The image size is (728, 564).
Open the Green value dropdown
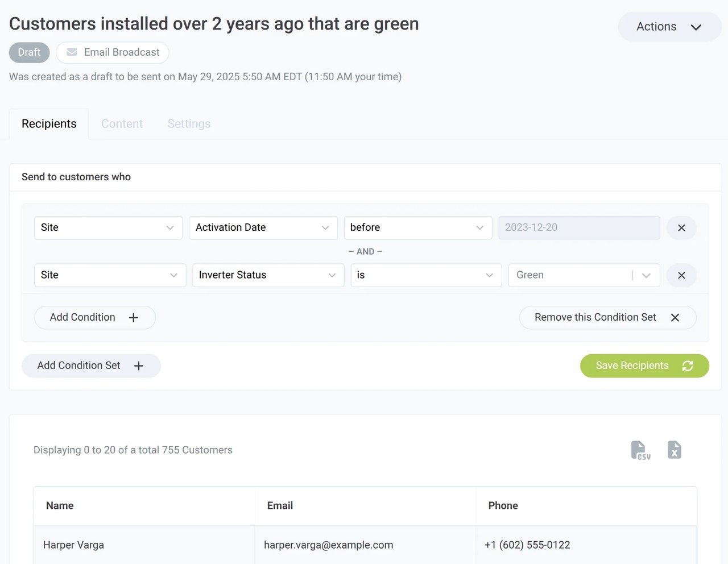point(584,275)
